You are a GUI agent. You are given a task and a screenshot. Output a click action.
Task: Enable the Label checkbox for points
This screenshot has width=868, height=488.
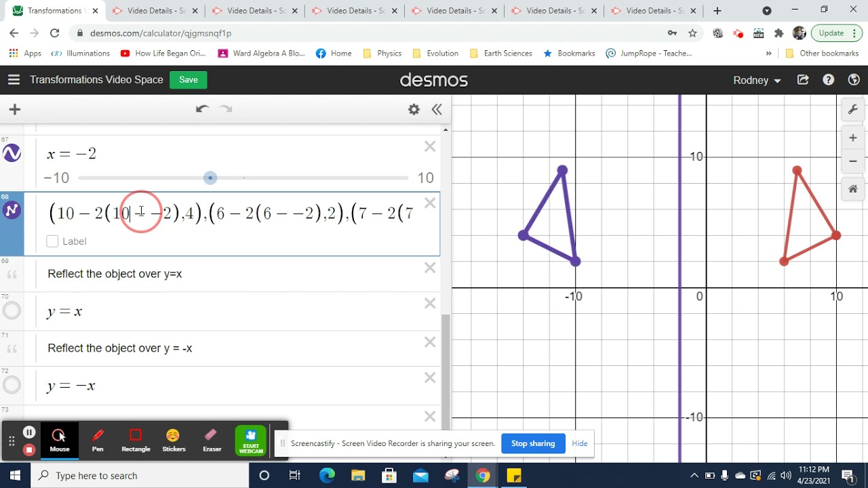tap(53, 241)
